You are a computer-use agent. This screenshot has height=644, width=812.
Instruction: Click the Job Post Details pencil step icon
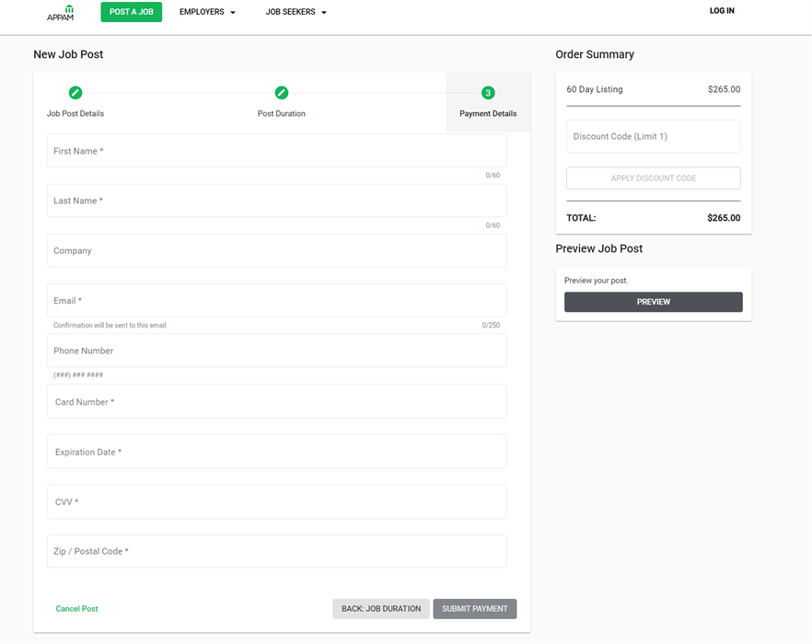(75, 93)
